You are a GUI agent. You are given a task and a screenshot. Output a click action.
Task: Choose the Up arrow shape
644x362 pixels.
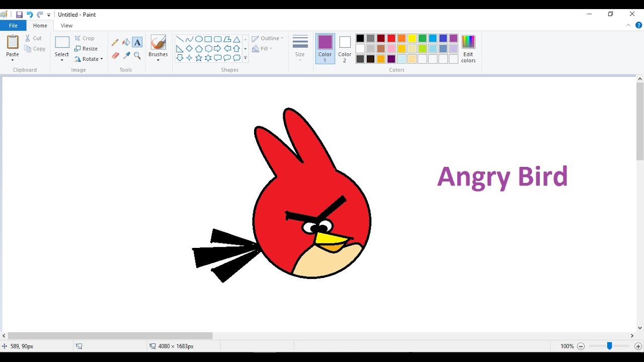[237, 49]
